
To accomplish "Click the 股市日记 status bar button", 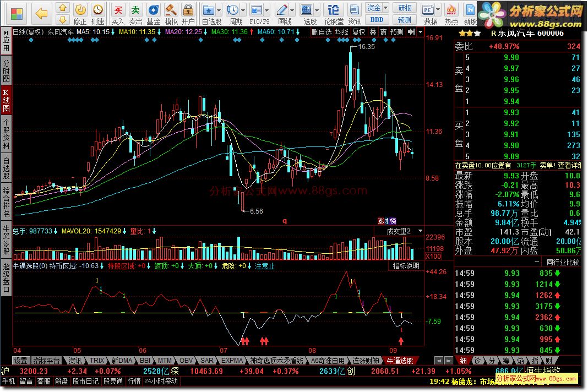I will (85, 381).
